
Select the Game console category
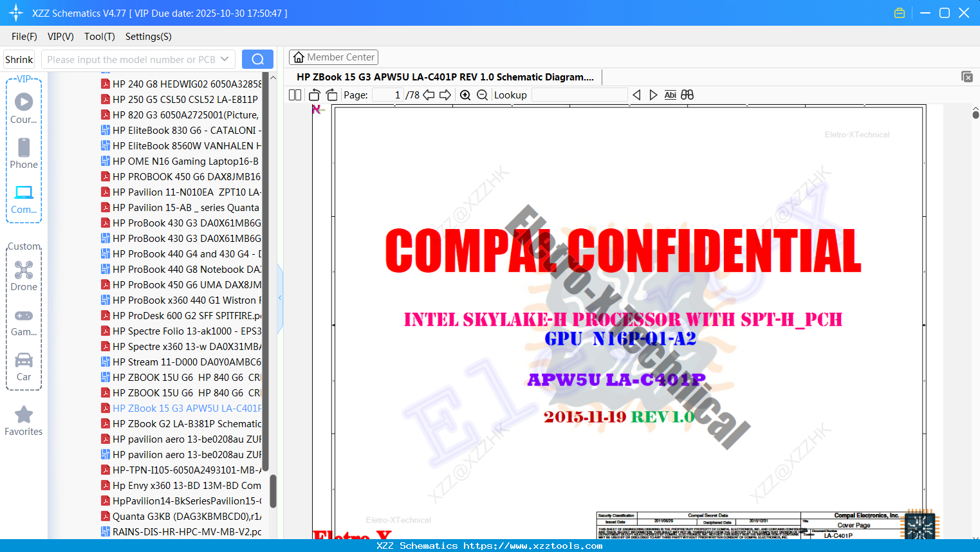[24, 322]
